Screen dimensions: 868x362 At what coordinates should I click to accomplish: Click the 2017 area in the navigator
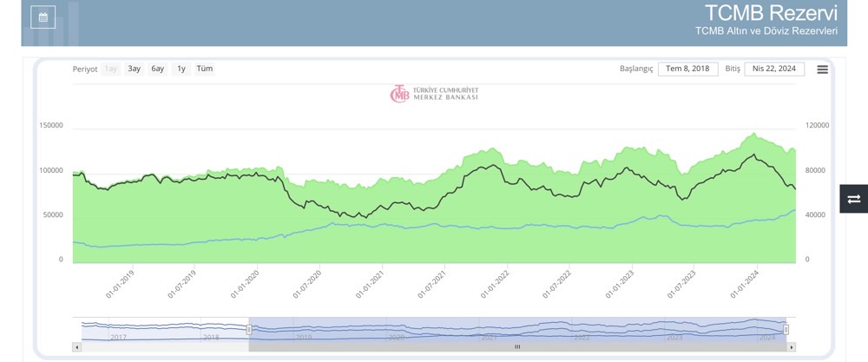[119, 336]
